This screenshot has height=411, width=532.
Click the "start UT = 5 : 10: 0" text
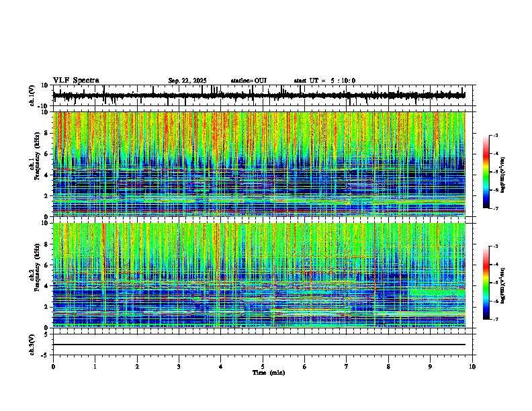[324, 81]
